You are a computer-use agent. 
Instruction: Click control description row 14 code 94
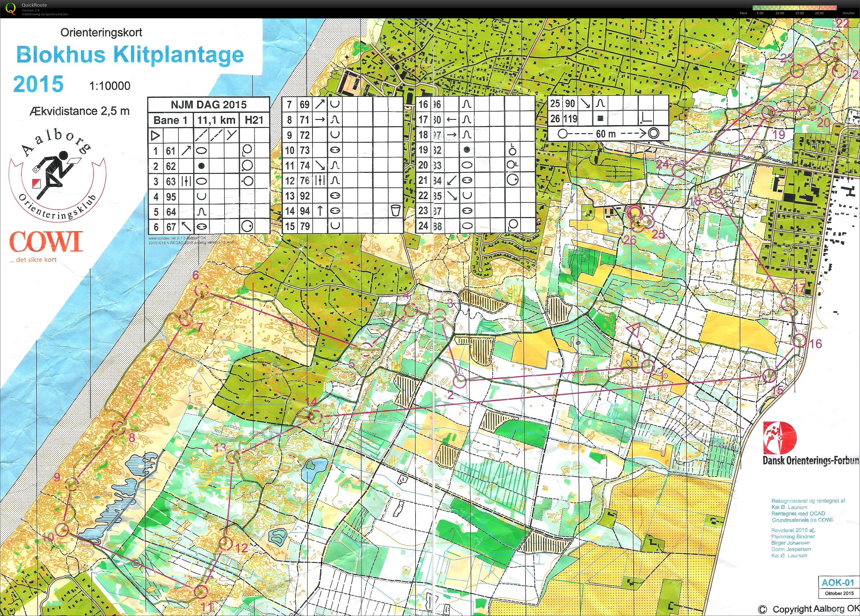pyautogui.click(x=342, y=211)
